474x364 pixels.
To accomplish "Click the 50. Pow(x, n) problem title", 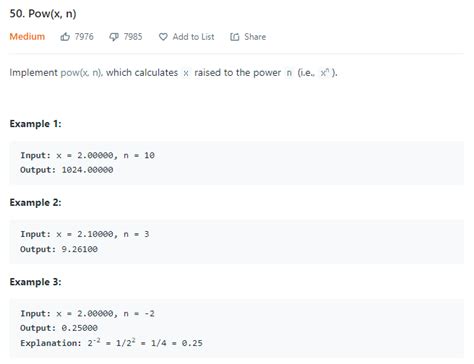I will 43,14.
